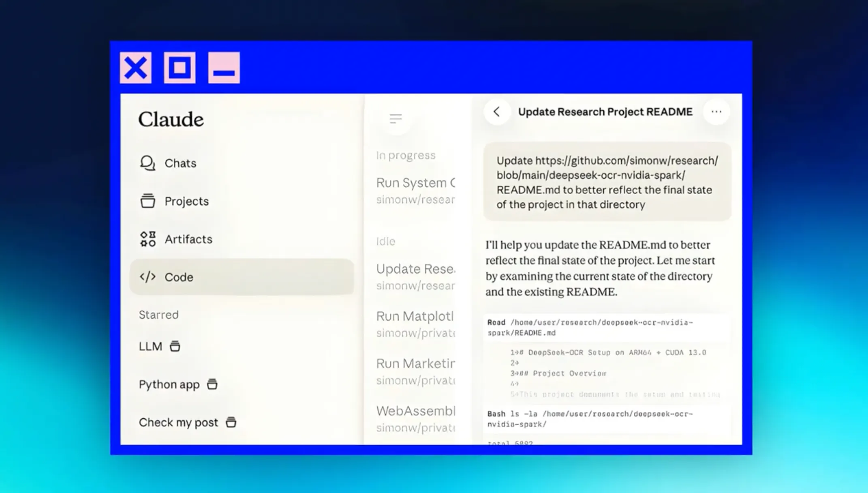868x493 pixels.
Task: Click the DeepSeek-OCR Setup code line
Action: tap(608, 352)
